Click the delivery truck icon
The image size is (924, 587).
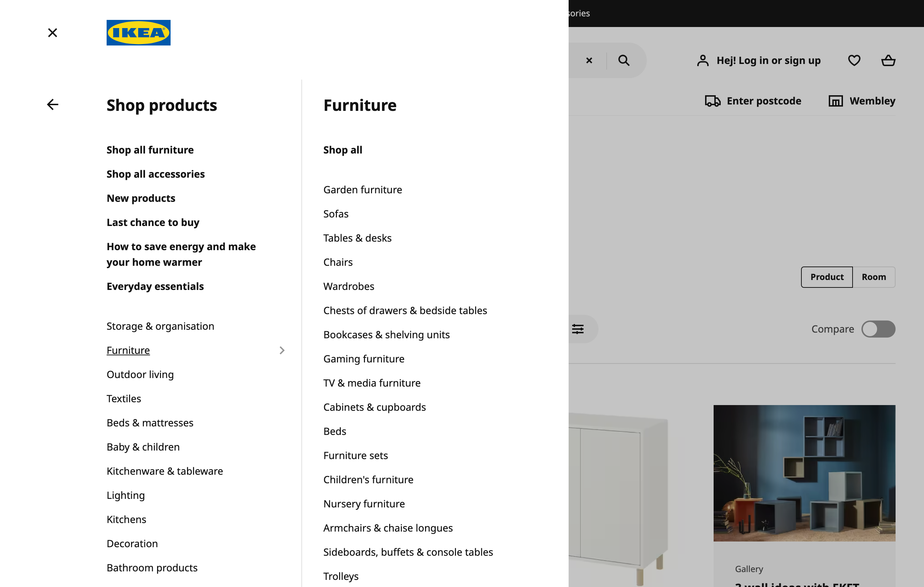tap(712, 101)
